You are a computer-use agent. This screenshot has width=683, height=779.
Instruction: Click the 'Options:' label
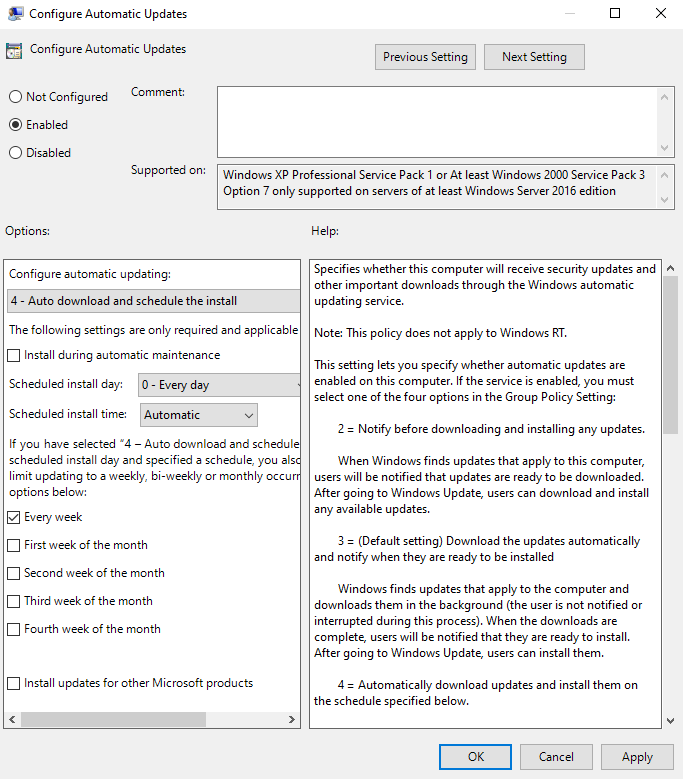(27, 231)
